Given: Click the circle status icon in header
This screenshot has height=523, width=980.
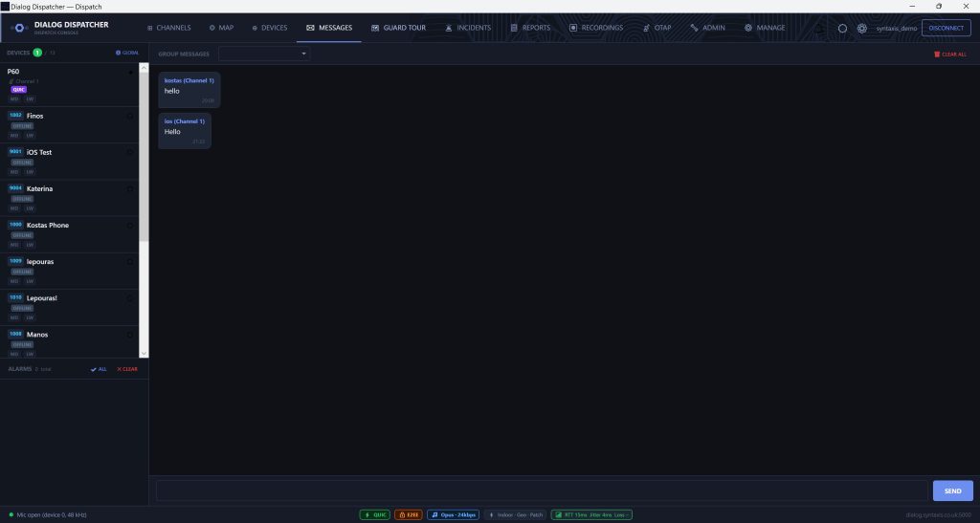Looking at the screenshot, I should (x=842, y=28).
